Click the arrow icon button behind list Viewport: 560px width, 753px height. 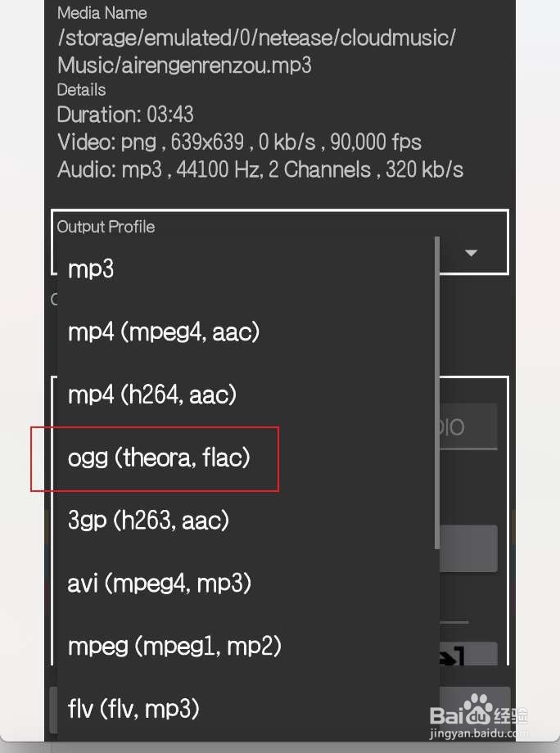coord(468,654)
